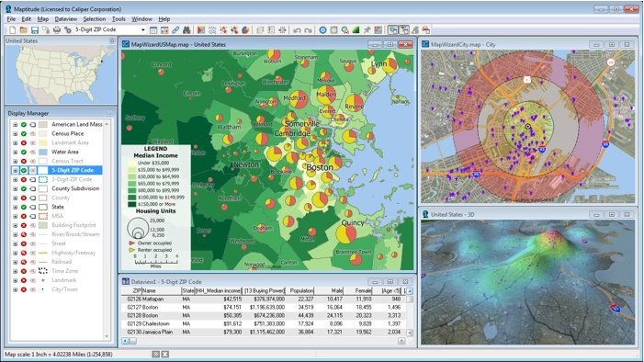Toggle visibility of the Census Place layer
The height and width of the screenshot is (362, 644).
point(24,133)
